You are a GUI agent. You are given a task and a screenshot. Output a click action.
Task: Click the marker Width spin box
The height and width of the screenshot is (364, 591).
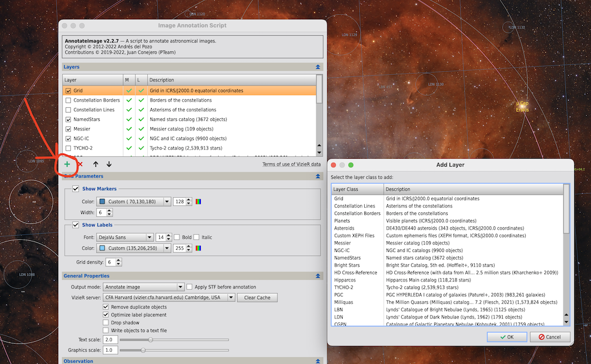(104, 212)
